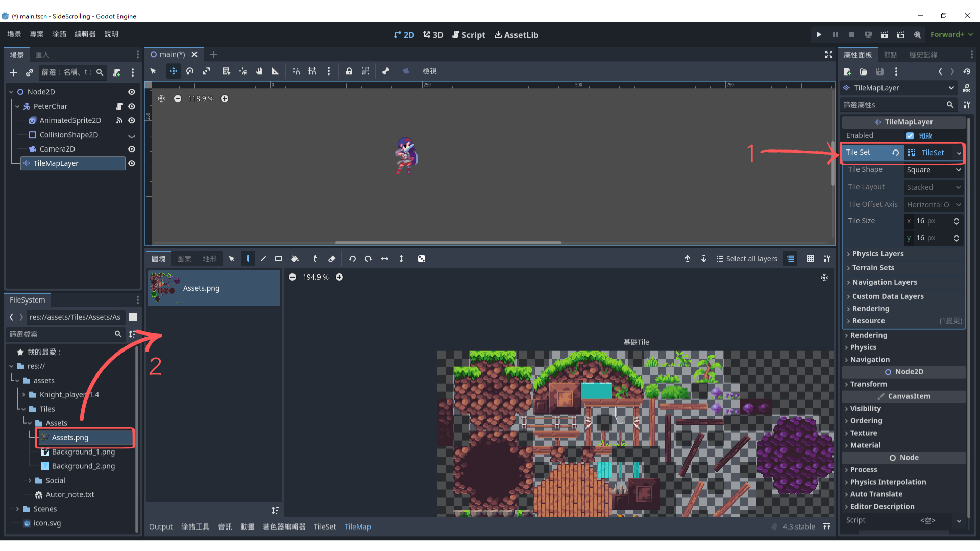Select the Eraser tool in TileMap toolbar
Viewport: 980px width, 551px height.
tap(332, 259)
